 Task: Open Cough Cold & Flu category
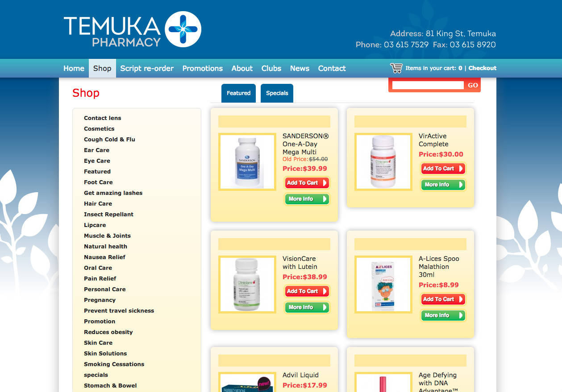coord(109,140)
